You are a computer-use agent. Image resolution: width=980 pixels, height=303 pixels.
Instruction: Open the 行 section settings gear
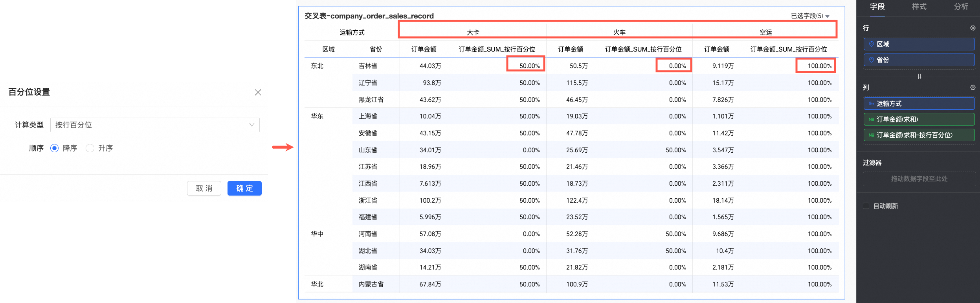tap(973, 28)
